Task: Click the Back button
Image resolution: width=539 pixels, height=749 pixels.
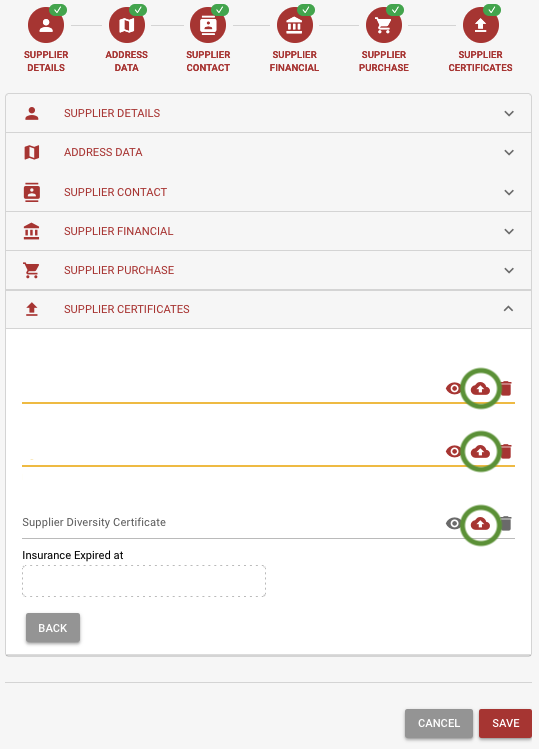Action: (53, 628)
